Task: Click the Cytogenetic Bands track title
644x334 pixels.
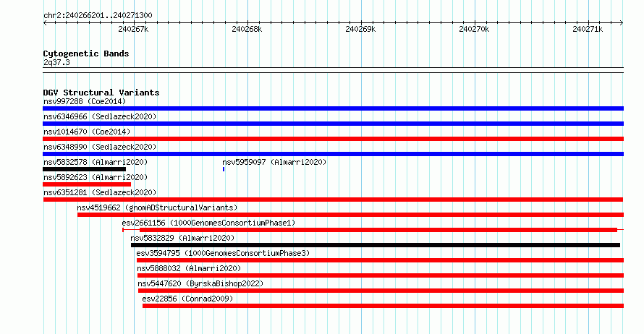Action: click(86, 53)
